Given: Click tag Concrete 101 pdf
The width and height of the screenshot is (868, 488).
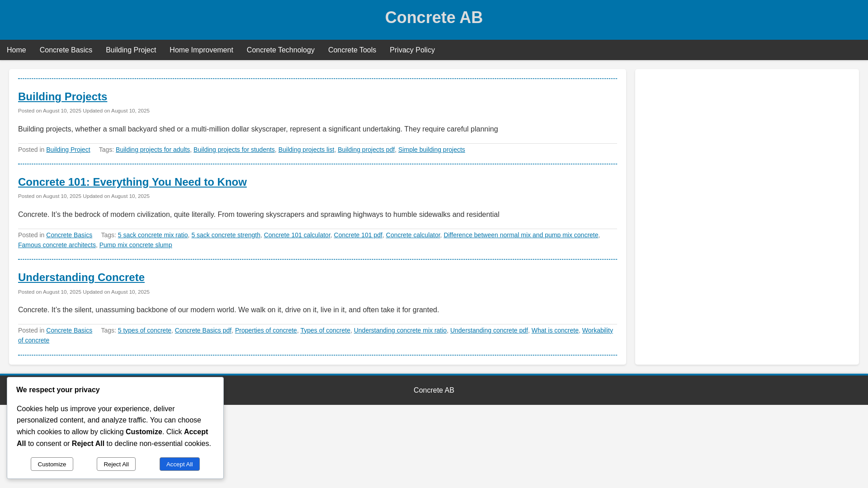Looking at the screenshot, I should click(358, 235).
